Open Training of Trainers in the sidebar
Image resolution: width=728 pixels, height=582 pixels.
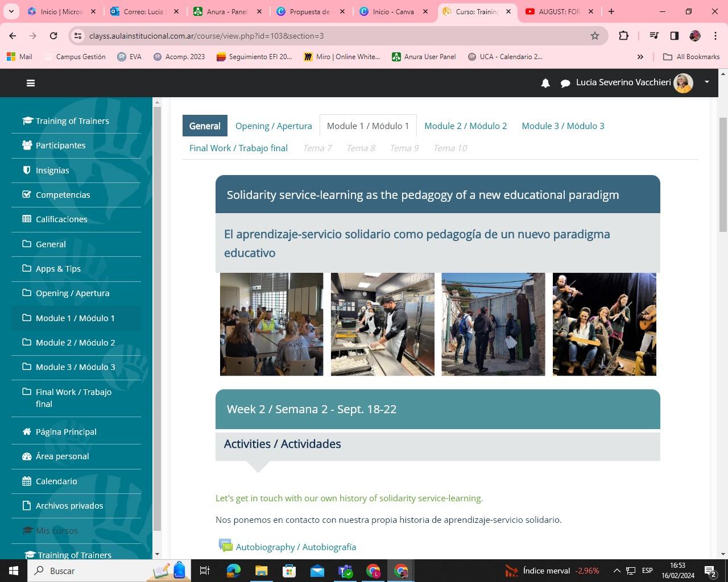pyautogui.click(x=72, y=120)
